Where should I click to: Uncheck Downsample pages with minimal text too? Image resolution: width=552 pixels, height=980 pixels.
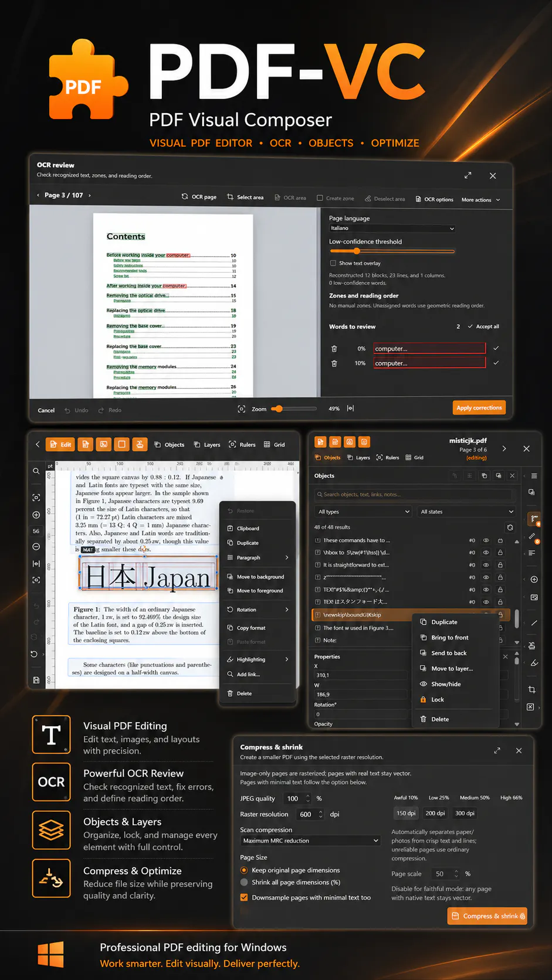click(244, 897)
